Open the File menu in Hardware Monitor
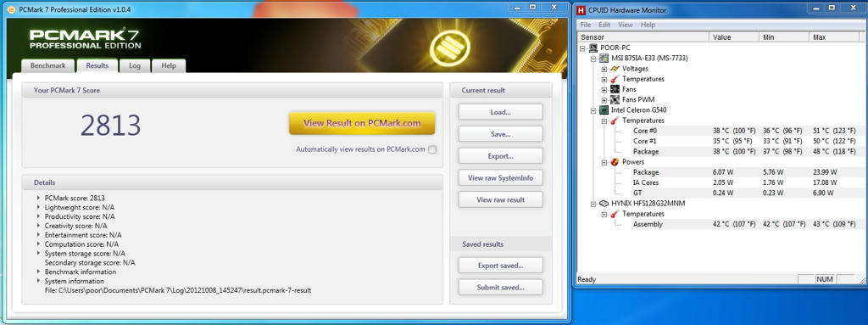 click(585, 25)
